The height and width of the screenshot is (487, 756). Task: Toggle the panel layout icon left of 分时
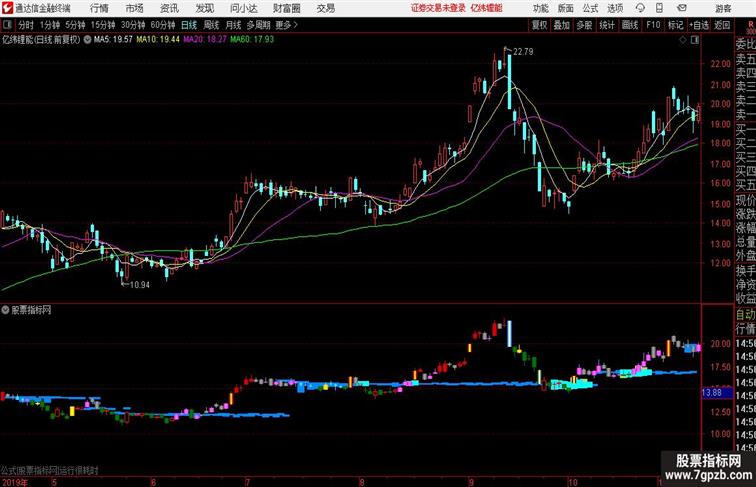7,25
